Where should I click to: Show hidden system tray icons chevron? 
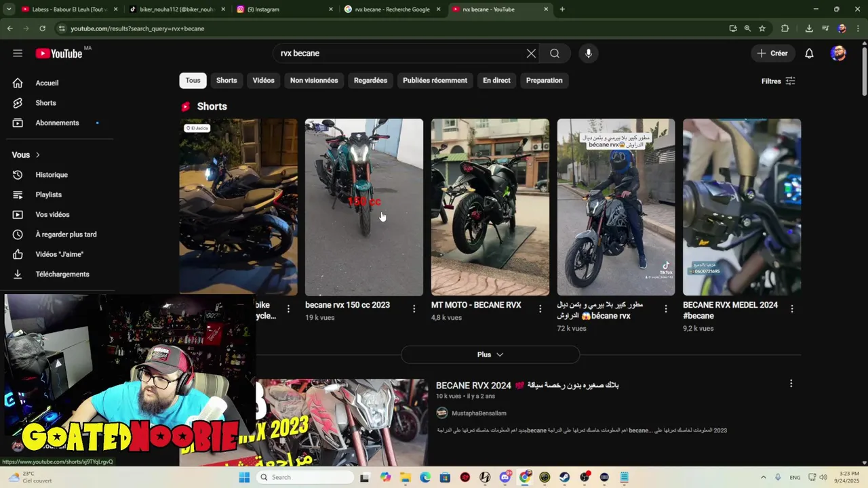[763, 477]
